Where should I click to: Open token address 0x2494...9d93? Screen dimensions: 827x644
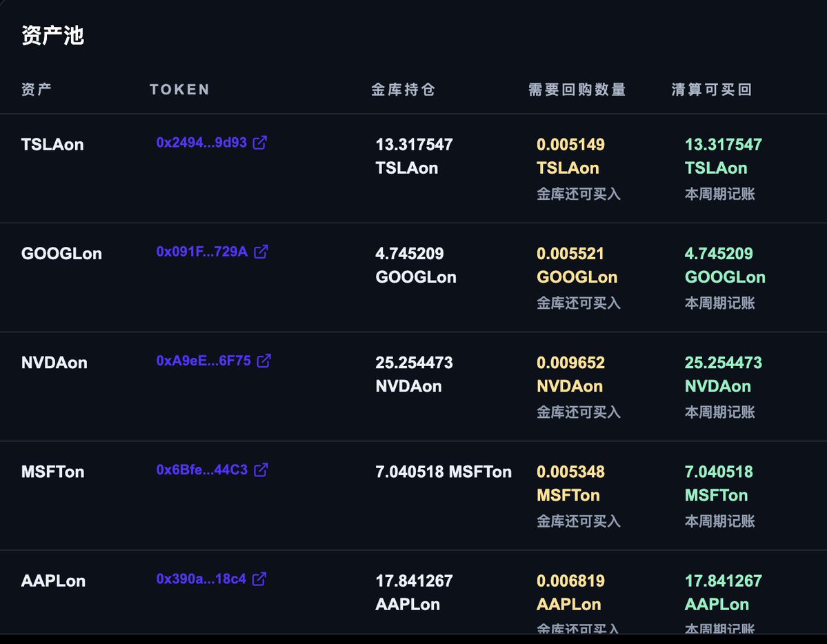tap(201, 143)
